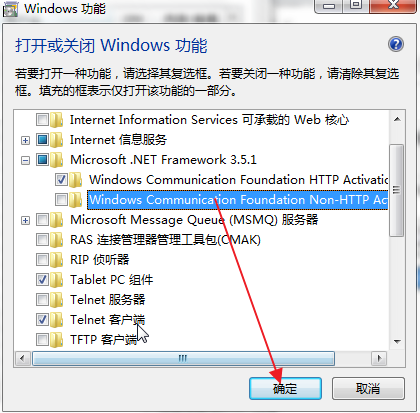Select the Microsoft .NET Framework 3.5.1 folder icon
420x413 pixels.
pos(57,160)
